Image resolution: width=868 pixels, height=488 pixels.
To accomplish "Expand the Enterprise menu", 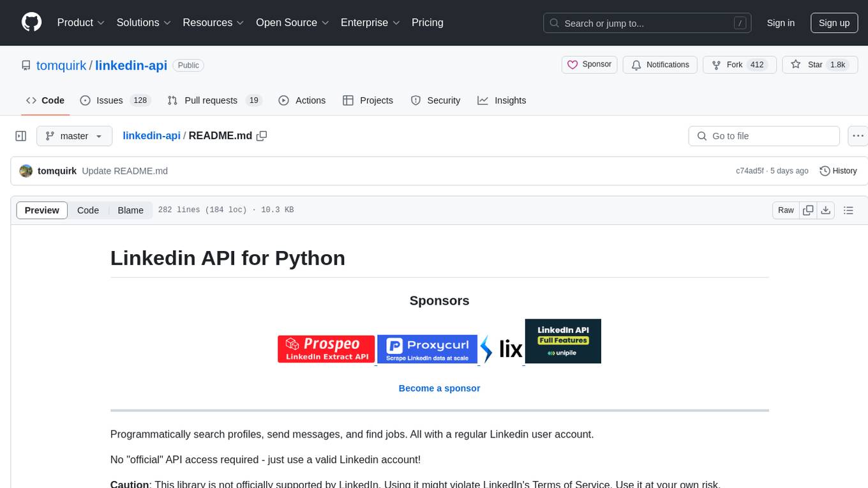I will [x=370, y=22].
